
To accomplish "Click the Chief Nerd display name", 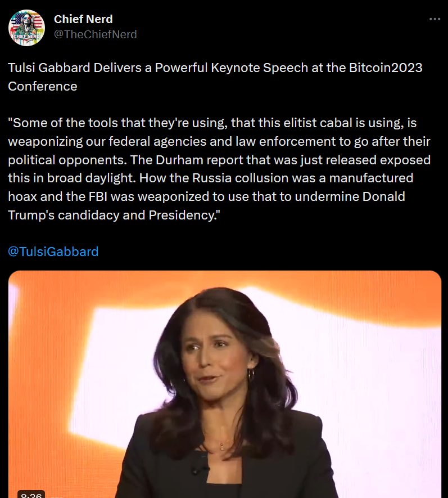I will [83, 19].
